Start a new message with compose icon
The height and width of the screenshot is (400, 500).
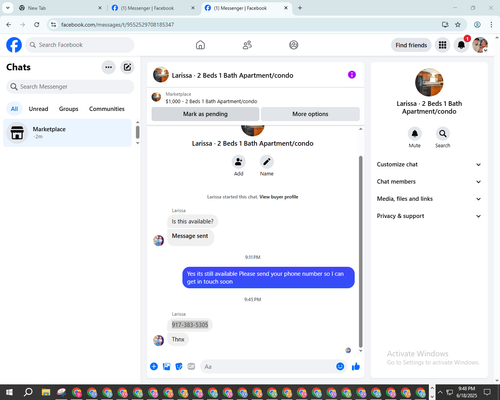(127, 67)
